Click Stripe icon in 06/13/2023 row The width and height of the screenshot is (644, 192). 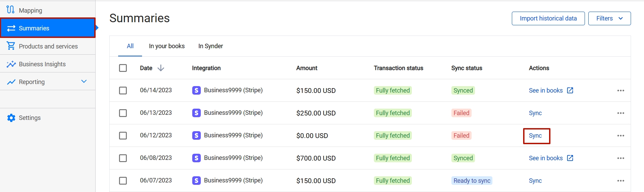point(196,113)
